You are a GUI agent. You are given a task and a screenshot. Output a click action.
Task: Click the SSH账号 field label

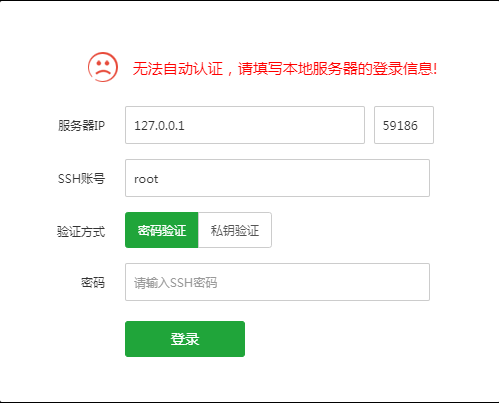click(x=81, y=179)
